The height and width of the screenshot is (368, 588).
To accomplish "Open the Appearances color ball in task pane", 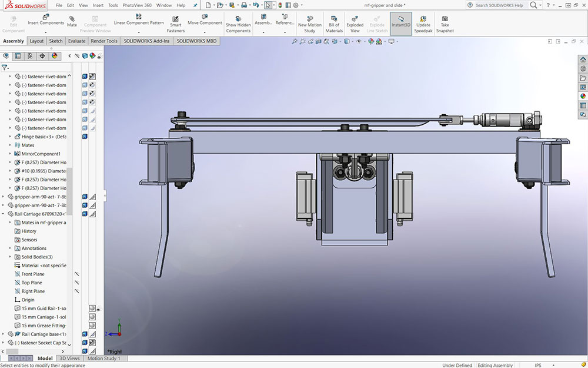I will coord(583,96).
